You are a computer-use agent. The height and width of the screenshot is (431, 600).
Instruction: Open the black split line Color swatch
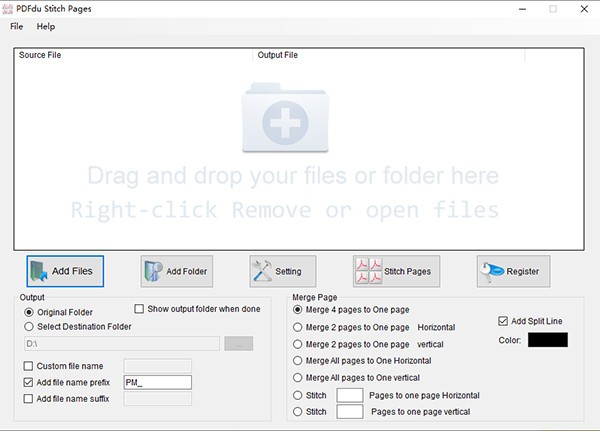548,340
